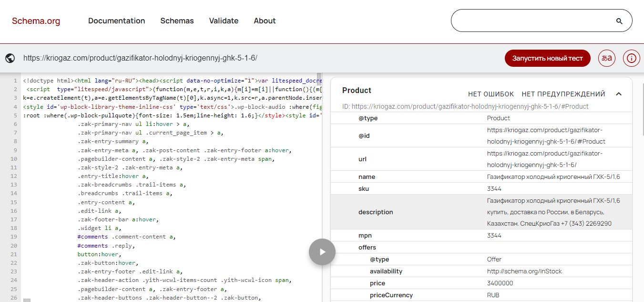Click the globe icon beside the tested URL
Viewport: 644px width, 302px height.
pos(10,58)
